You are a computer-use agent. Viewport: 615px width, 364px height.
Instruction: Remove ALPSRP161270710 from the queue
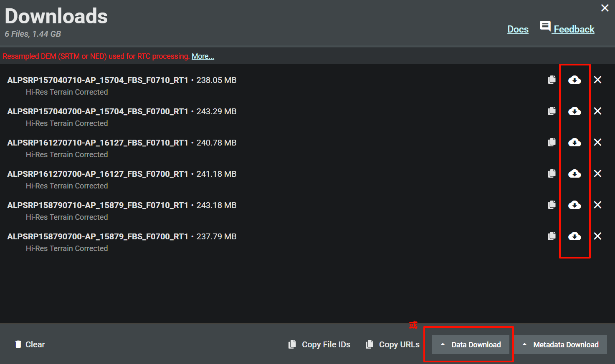tap(597, 142)
